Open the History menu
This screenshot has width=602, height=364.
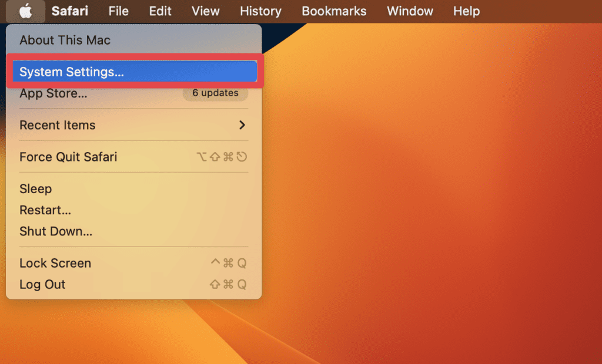click(260, 11)
